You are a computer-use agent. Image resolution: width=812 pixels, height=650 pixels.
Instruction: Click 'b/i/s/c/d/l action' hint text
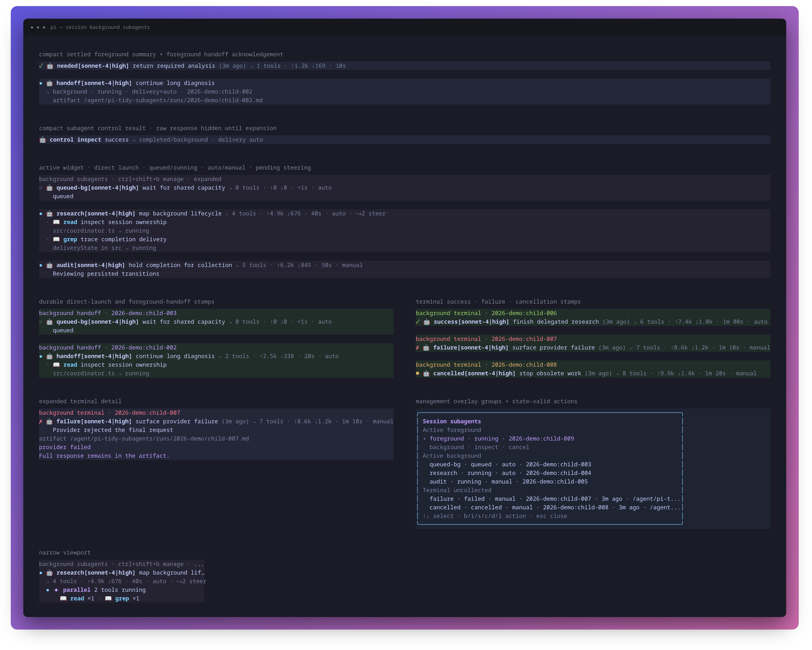[495, 516]
